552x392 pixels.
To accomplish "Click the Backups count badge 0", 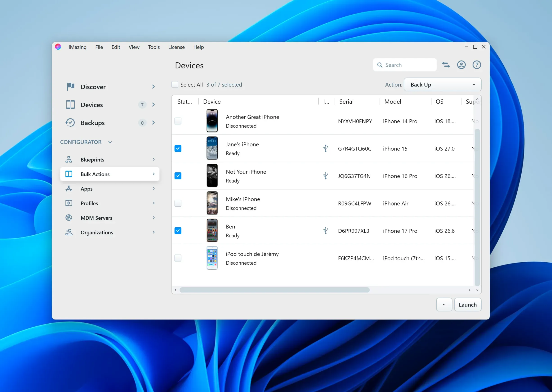I will 142,123.
